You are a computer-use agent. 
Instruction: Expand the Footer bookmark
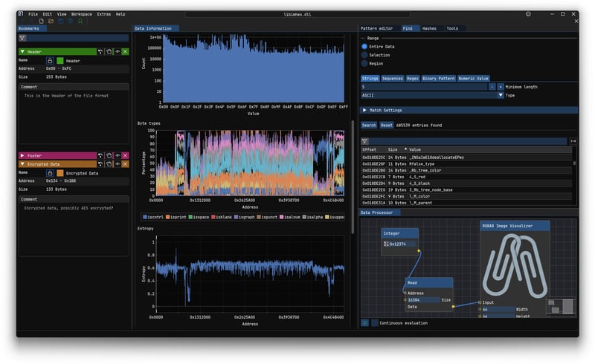22,155
